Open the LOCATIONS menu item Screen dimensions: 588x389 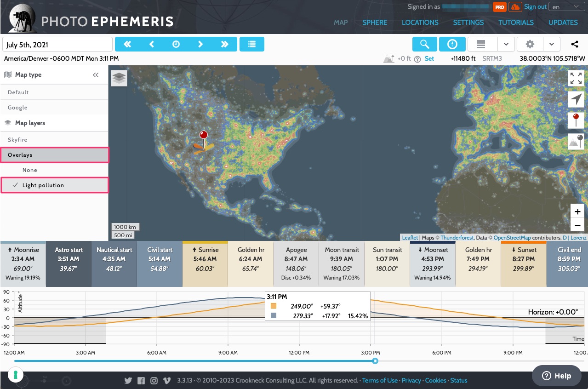point(420,22)
